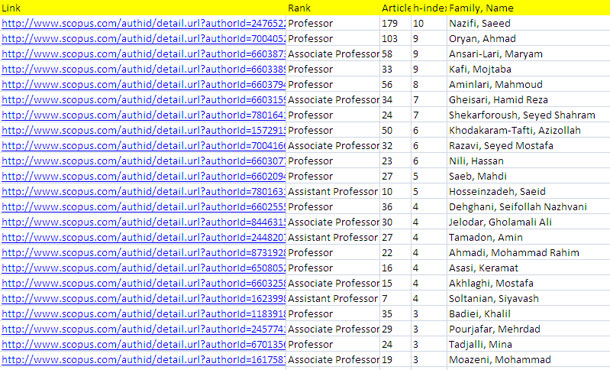Open the Scopus link for Pourjafar, Mehrdad

click(143, 329)
